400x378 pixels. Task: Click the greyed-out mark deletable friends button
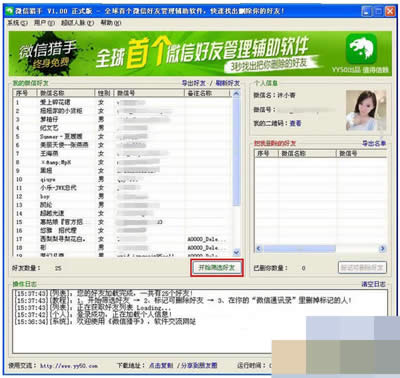pos(362,268)
